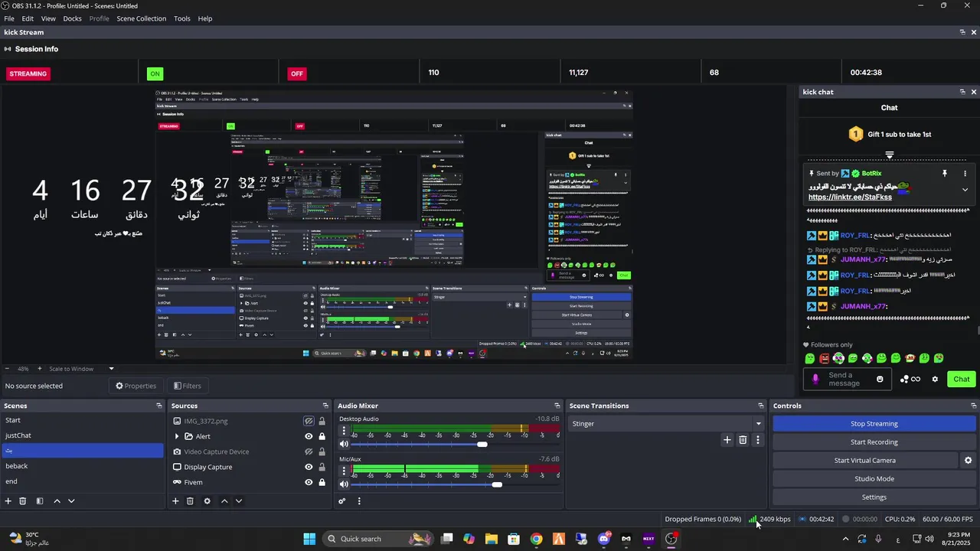Open Desktop Audio three-dot options

coord(344,432)
